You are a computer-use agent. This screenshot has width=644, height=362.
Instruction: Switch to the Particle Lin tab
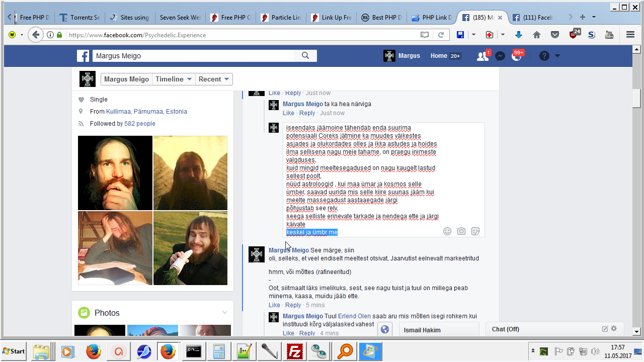click(x=281, y=17)
